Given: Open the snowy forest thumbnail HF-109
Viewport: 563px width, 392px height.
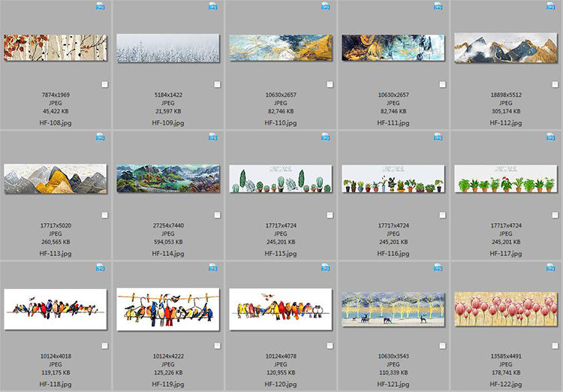Looking at the screenshot, I should click(168, 48).
